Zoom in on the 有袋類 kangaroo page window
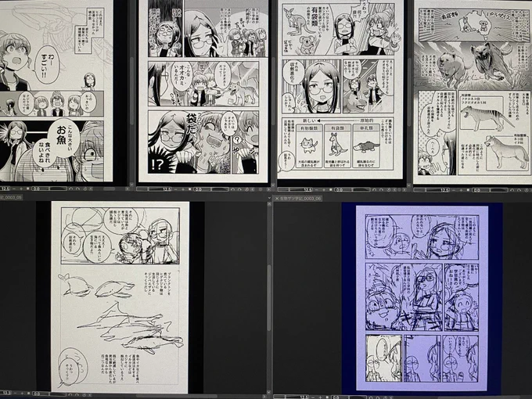 (324, 189)
